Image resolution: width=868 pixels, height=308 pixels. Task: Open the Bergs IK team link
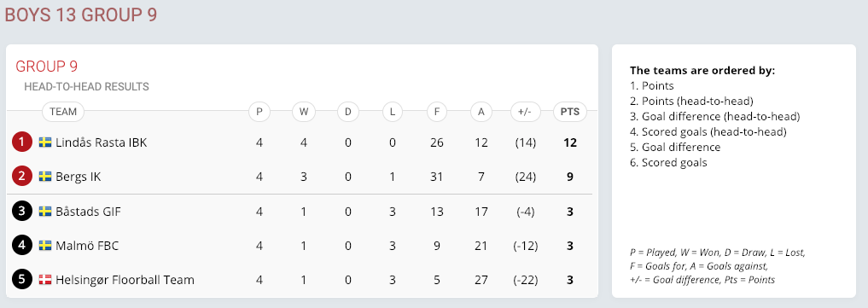tap(78, 177)
